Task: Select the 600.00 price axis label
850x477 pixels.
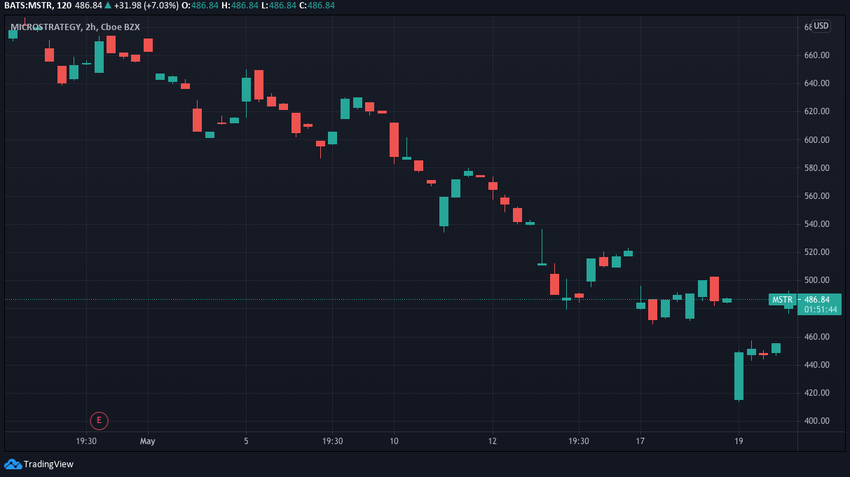Action: (816, 140)
